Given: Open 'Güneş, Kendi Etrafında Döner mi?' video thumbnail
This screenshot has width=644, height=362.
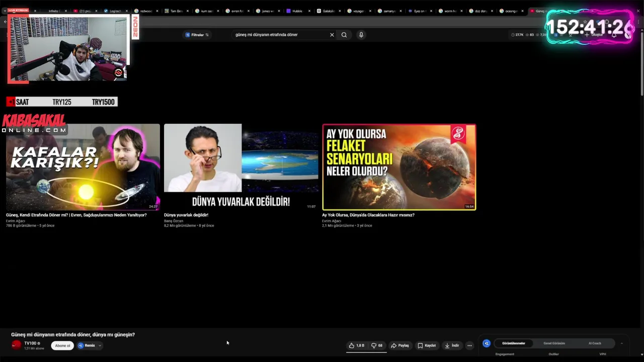Looking at the screenshot, I should [83, 167].
